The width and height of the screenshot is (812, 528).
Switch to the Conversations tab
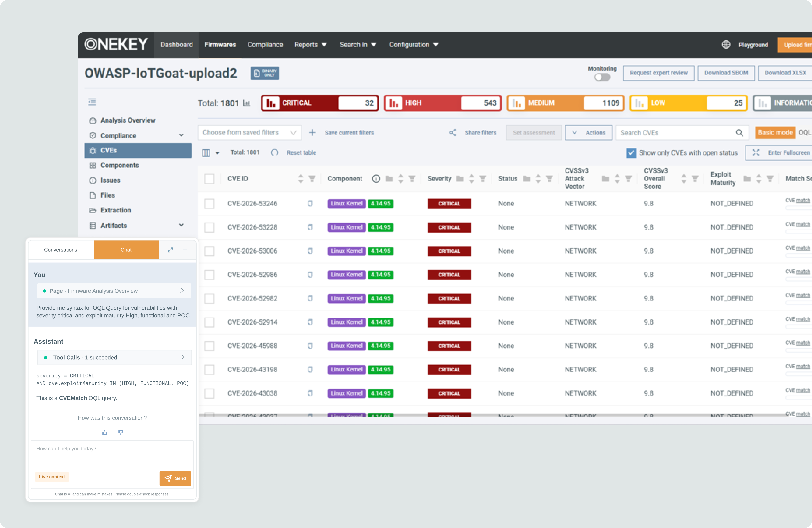pyautogui.click(x=61, y=250)
